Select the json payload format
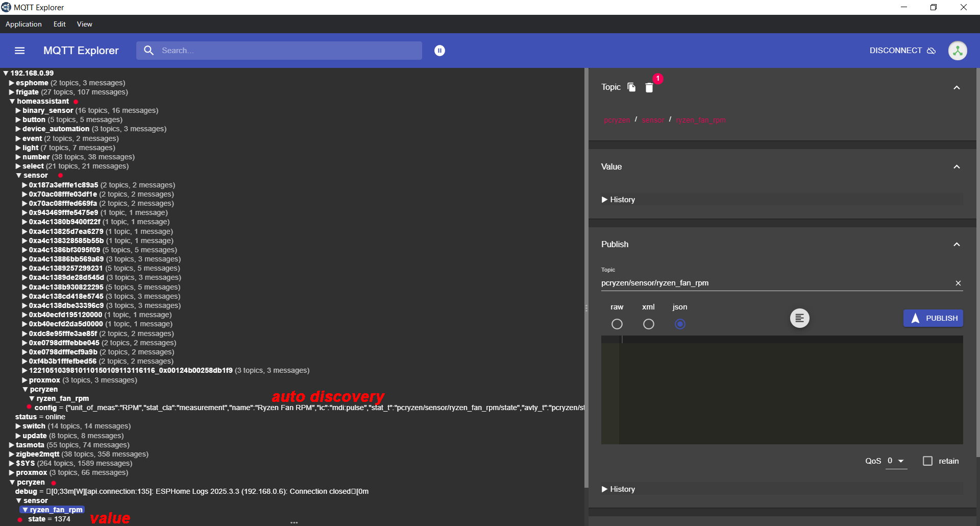 click(680, 324)
